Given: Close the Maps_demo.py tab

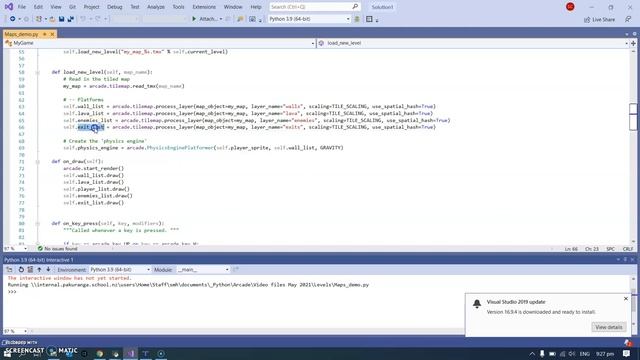Looking at the screenshot, I should pyautogui.click(x=52, y=34).
